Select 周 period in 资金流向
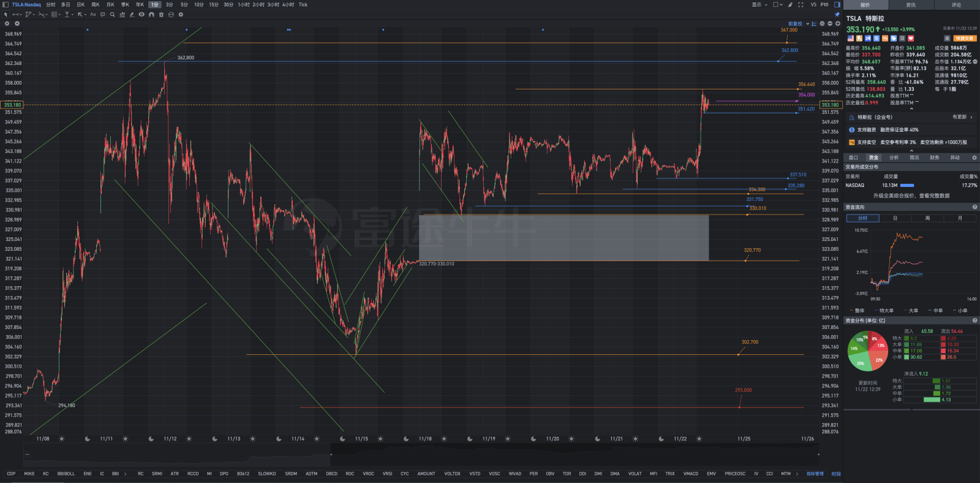 [927, 218]
